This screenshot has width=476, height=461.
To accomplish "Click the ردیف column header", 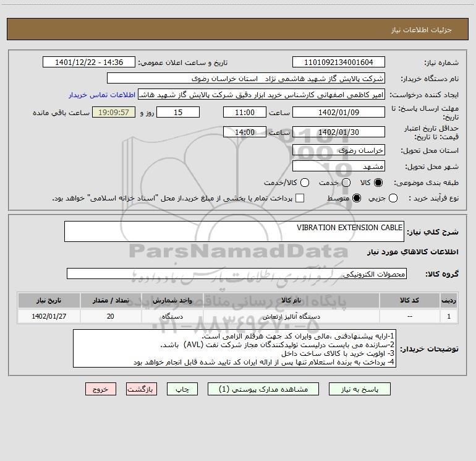I will pyautogui.click(x=449, y=301).
